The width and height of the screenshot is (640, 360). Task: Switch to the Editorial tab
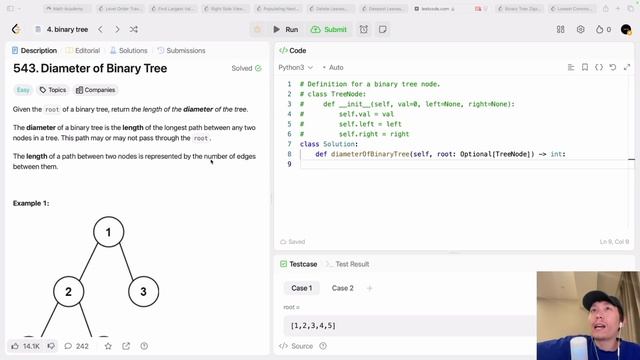coord(83,51)
